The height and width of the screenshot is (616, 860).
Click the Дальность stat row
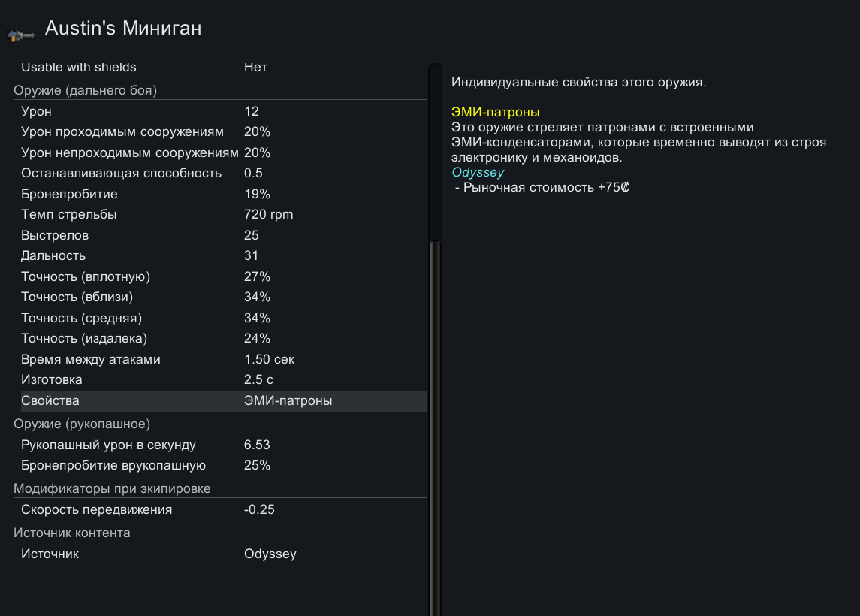218,256
